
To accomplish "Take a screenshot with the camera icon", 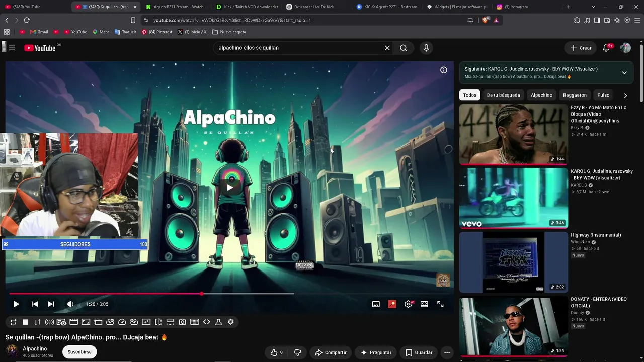I will pyautogui.click(x=182, y=322).
